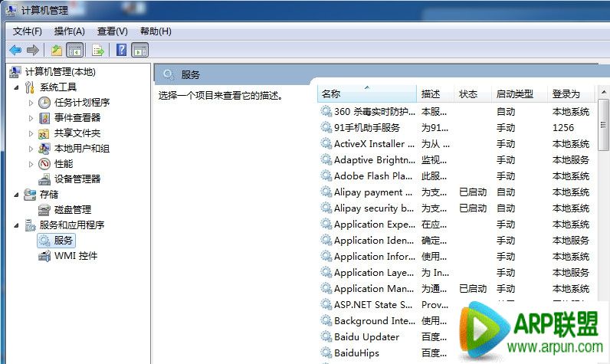Click the Back arrow toolbar icon
The width and height of the screenshot is (610, 364).
tap(15, 50)
